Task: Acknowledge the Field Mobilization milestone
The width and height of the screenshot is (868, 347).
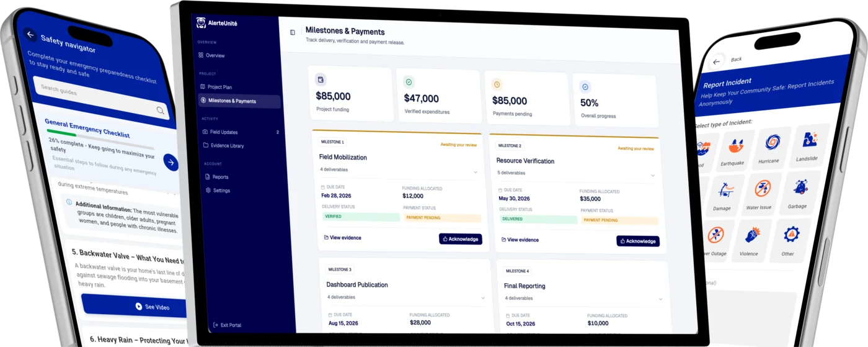Action: [x=460, y=239]
